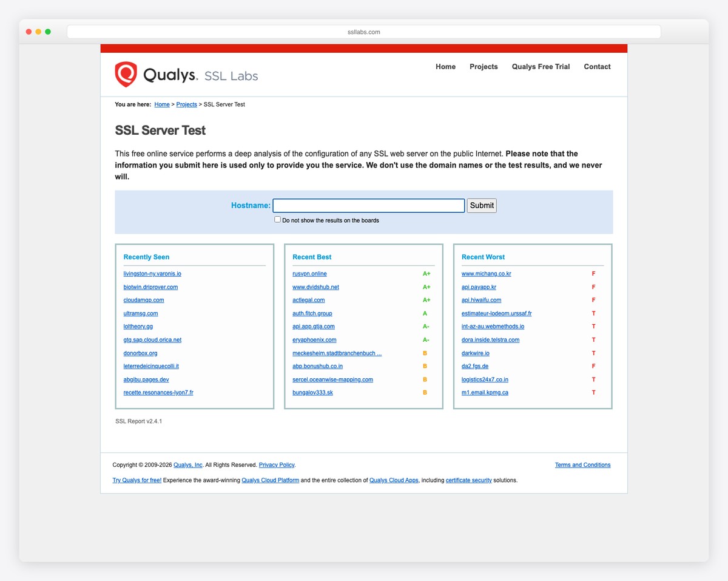Open the donorbox.org recently seen link

pyautogui.click(x=140, y=353)
